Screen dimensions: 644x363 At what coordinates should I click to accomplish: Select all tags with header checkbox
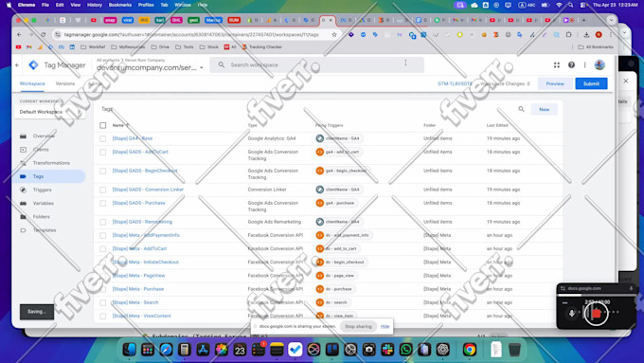tap(103, 125)
